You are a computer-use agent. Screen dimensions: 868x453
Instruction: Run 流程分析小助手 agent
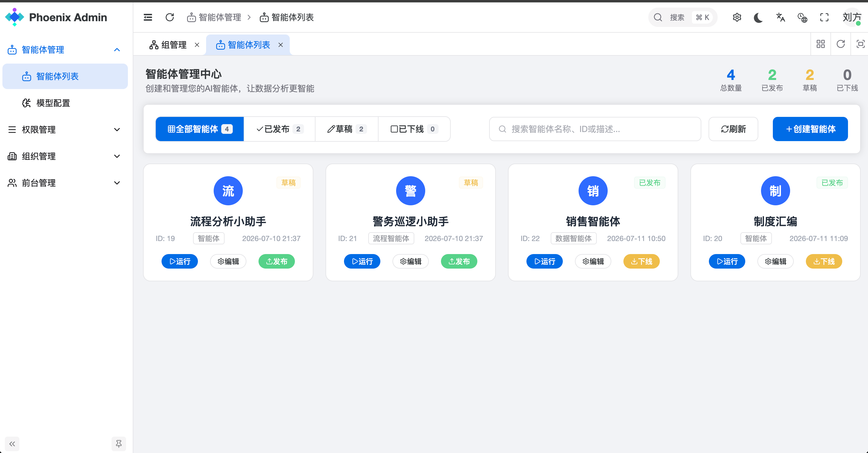(180, 261)
